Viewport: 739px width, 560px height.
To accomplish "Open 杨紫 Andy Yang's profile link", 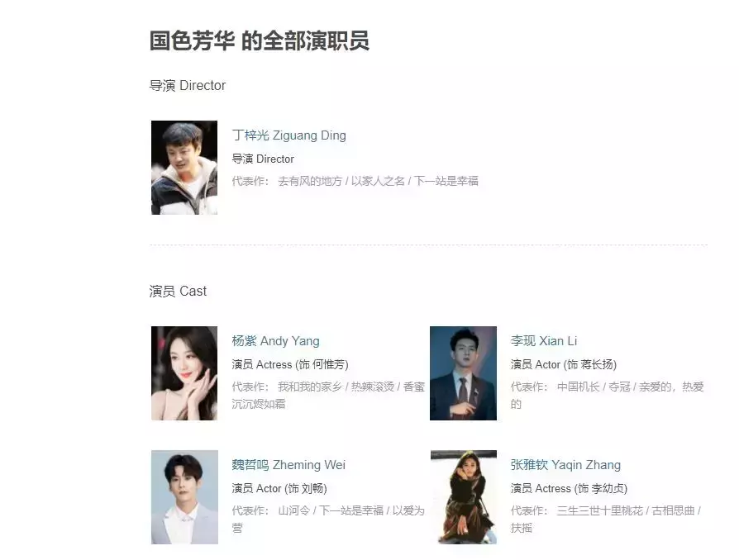I will coord(276,341).
